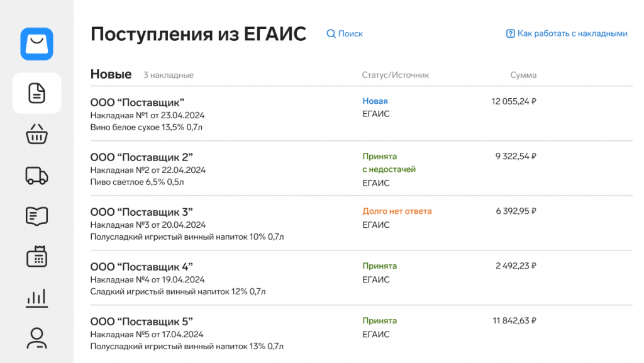Click the Статус/Источник column header
This screenshot has width=644, height=363.
395,75
